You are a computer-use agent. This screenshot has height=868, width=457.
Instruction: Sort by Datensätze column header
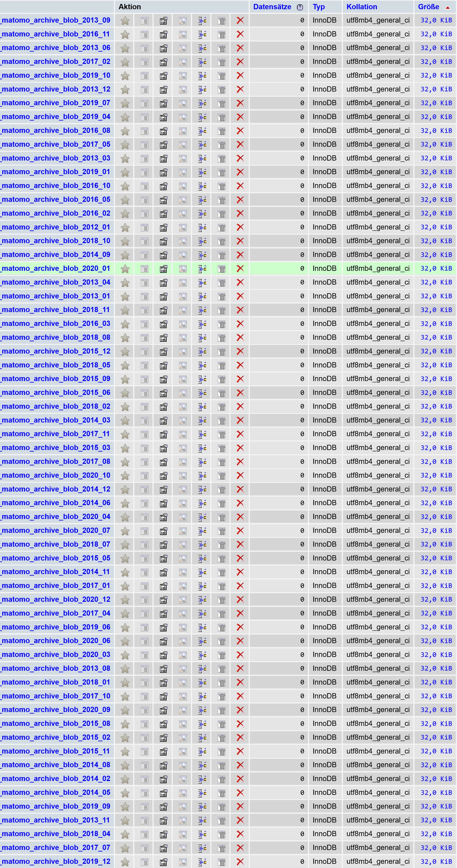point(272,7)
